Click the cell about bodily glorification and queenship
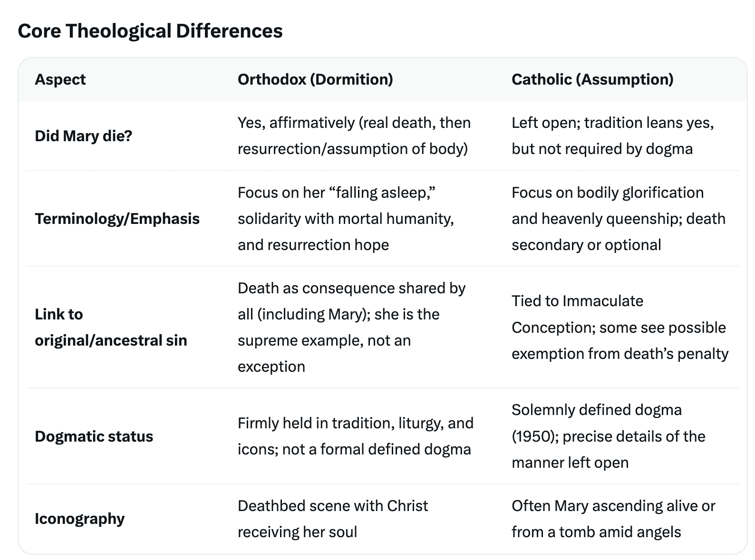This screenshot has height=560, width=755. coord(619,219)
